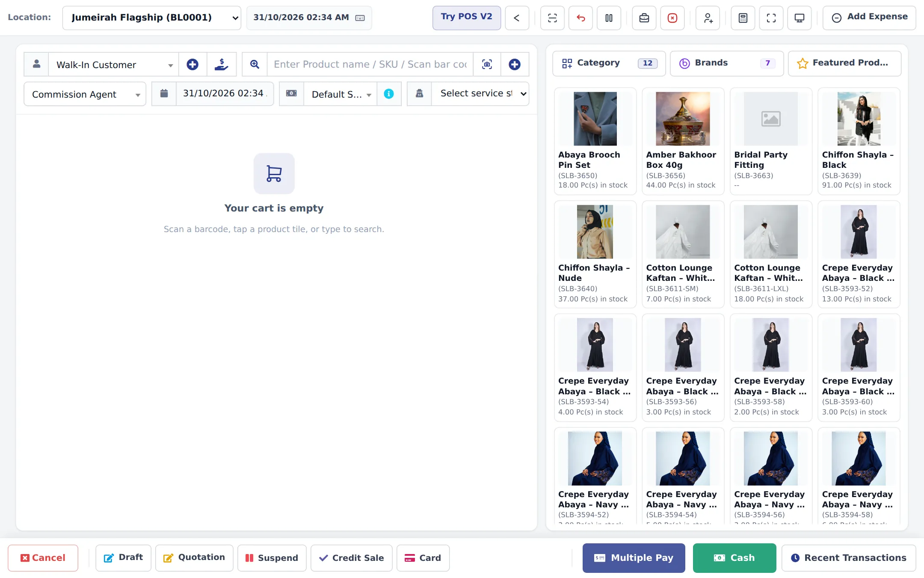The height and width of the screenshot is (578, 924).
Task: Click the transaction date field 31/10/2026 02:34
Action: [x=225, y=94]
